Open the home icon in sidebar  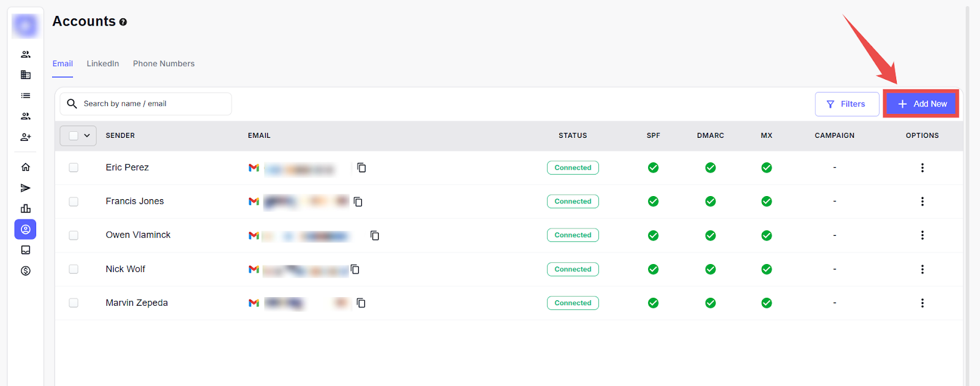(26, 167)
